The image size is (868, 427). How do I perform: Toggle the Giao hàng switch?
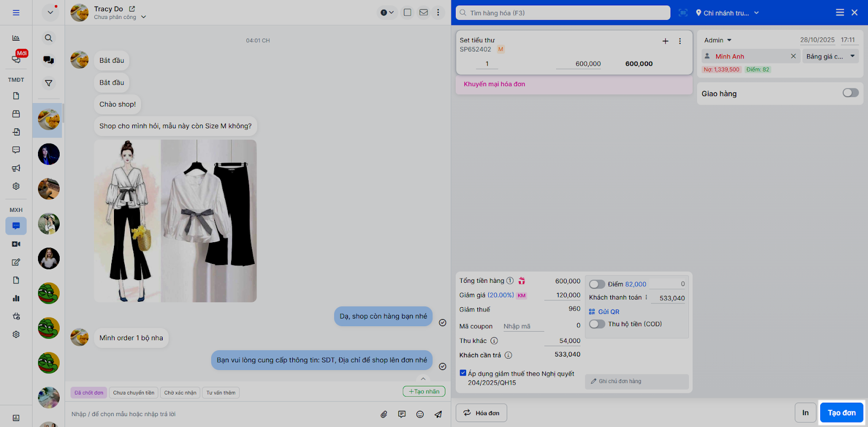point(850,93)
